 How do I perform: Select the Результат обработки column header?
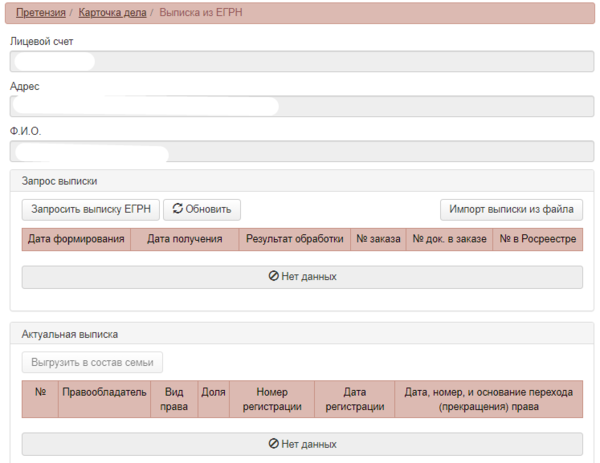coord(294,240)
